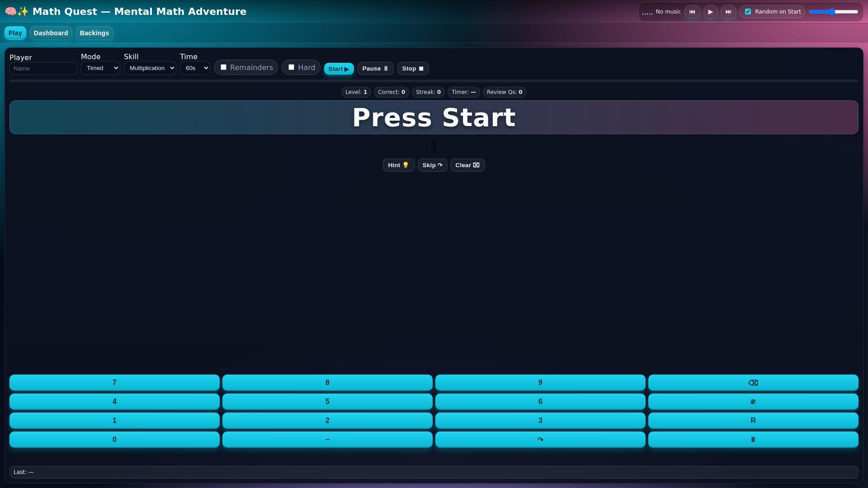The image size is (868, 488).
Task: Click the Correct: 0 status pill
Action: [x=392, y=92]
